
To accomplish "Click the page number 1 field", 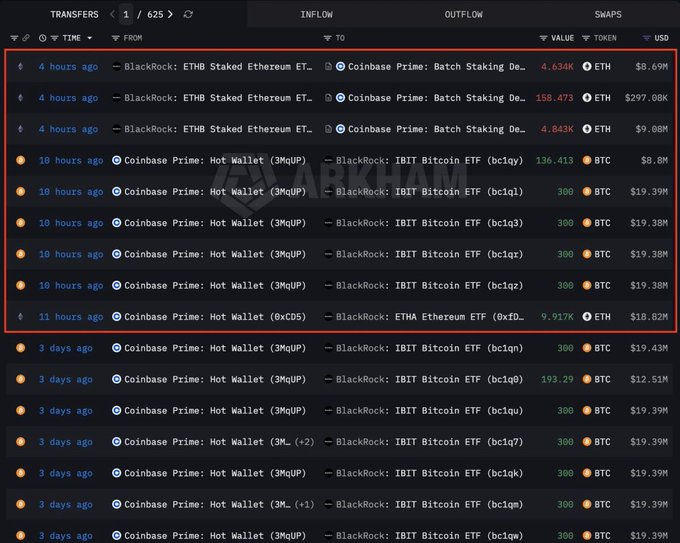I will (x=126, y=14).
